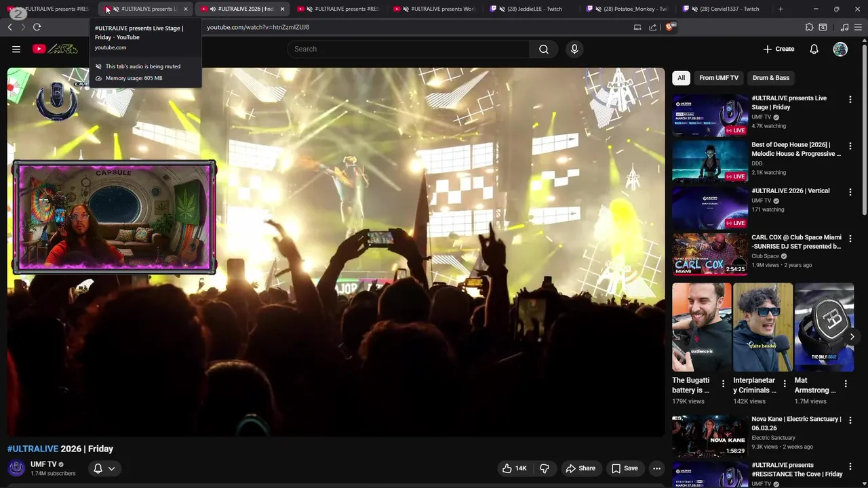Click the search magnifier button
The image size is (868, 488).
coord(544,49)
